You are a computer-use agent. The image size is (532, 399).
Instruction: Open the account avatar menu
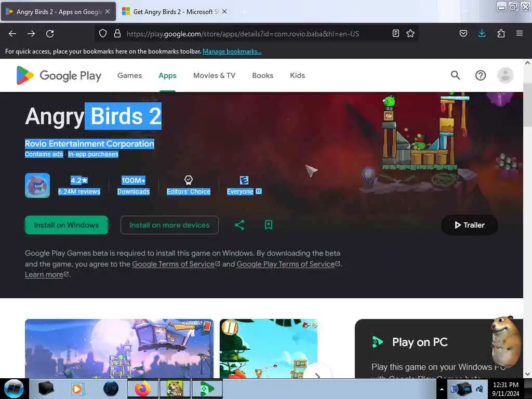tap(505, 75)
